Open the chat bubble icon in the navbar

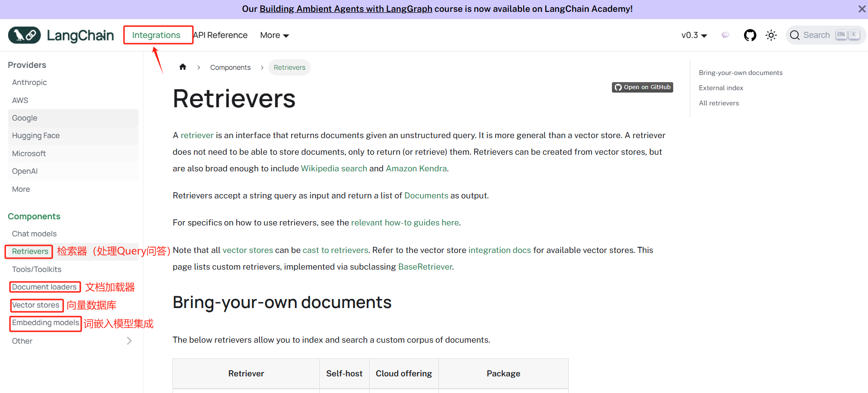pyautogui.click(x=725, y=35)
